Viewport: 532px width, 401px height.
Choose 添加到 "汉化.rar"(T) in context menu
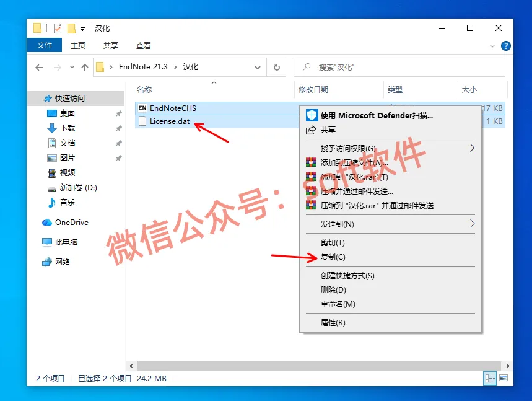390,177
